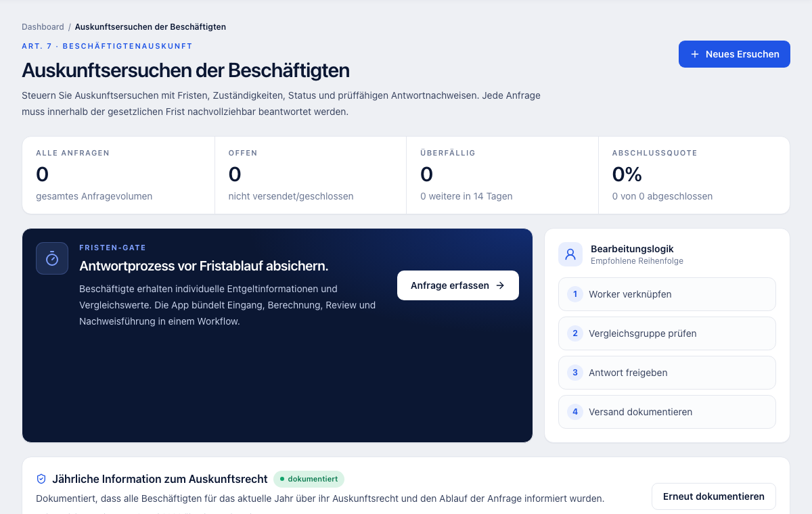Viewport: 812px width, 514px height.
Task: Click the text '0 von 0 abgeschlossen'
Action: [x=662, y=196]
